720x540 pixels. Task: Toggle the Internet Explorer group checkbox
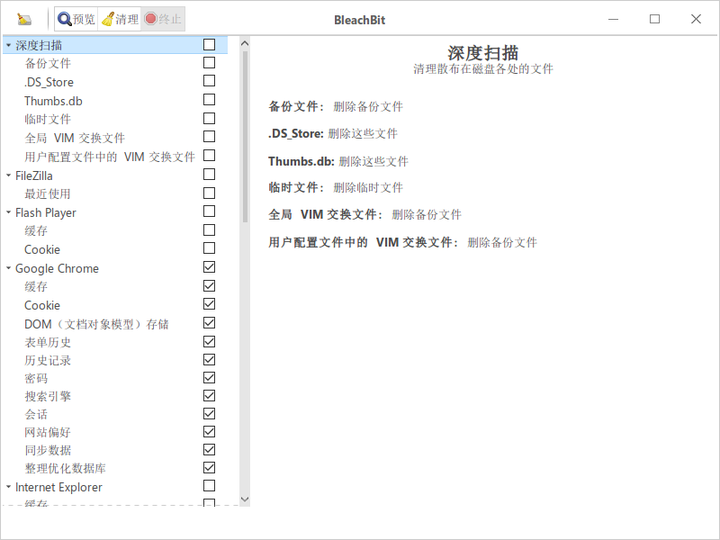(209, 485)
